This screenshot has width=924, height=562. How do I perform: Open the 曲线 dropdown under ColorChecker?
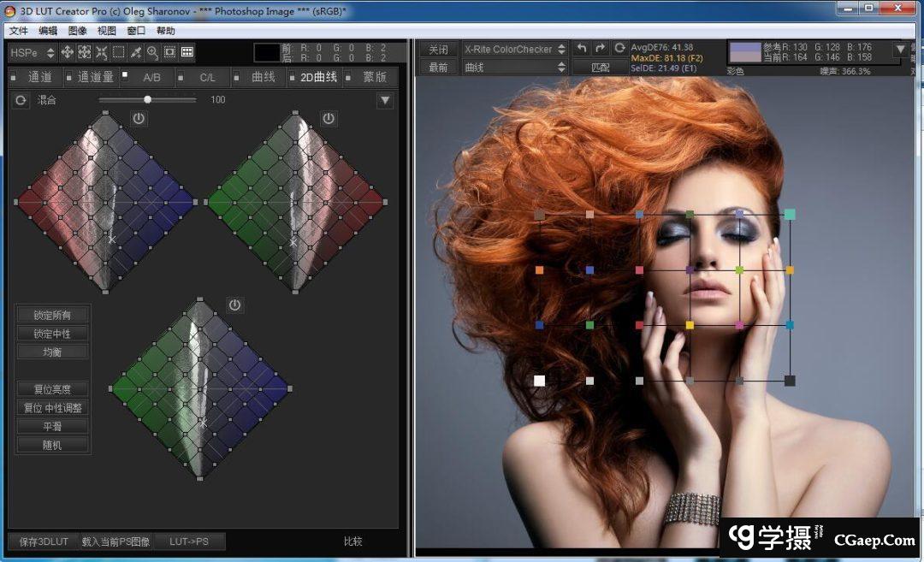pyautogui.click(x=514, y=67)
